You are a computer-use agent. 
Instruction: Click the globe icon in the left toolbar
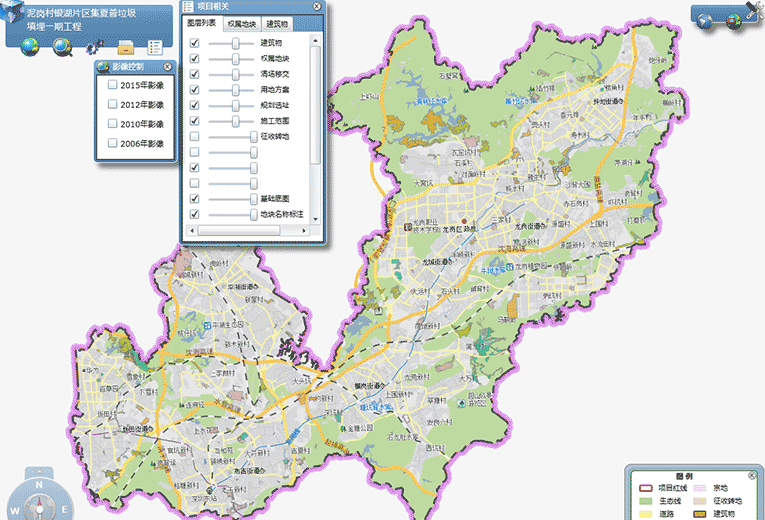pyautogui.click(x=30, y=46)
